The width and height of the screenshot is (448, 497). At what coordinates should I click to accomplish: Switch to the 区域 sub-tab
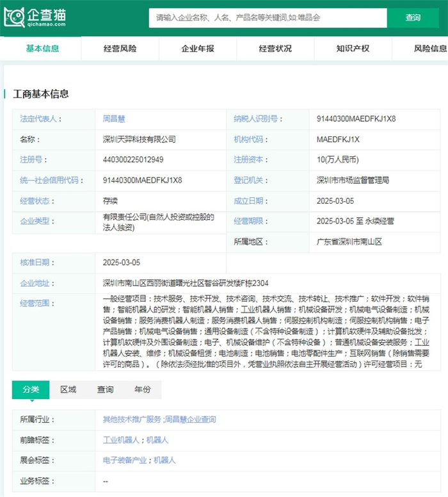tap(68, 389)
